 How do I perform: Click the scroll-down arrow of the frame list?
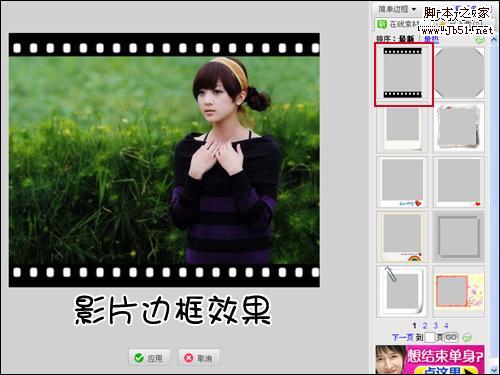(494, 369)
